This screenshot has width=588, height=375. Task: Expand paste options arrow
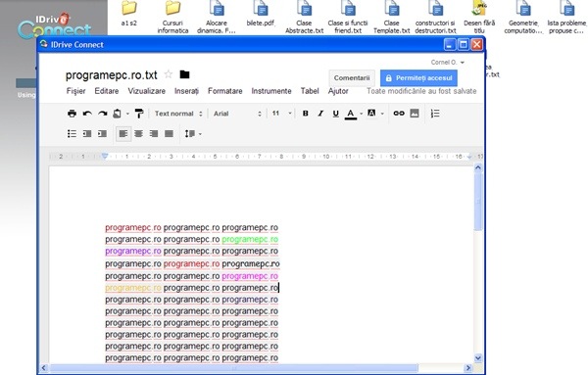[127, 114]
